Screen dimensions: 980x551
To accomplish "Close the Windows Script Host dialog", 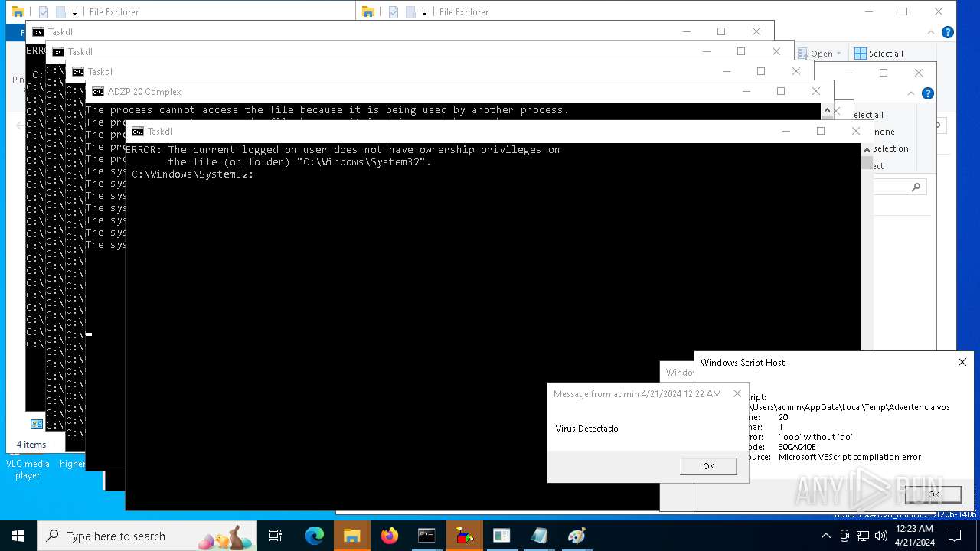I will tap(962, 363).
